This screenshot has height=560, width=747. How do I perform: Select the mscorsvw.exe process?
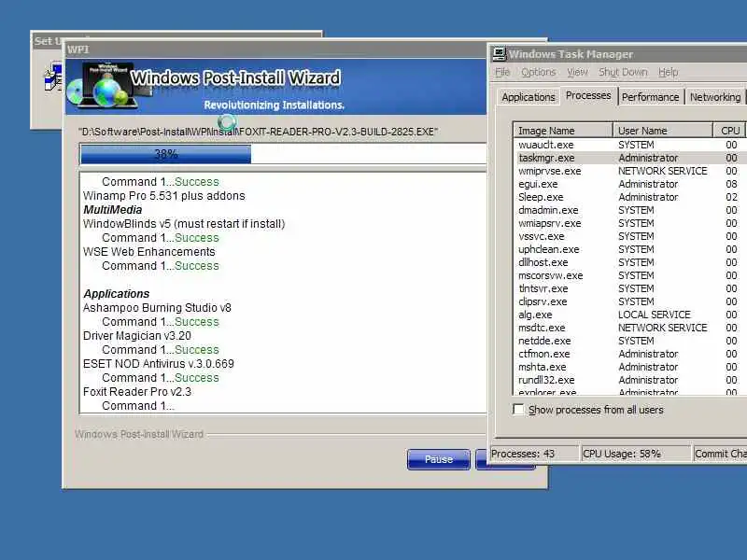[x=628, y=275]
